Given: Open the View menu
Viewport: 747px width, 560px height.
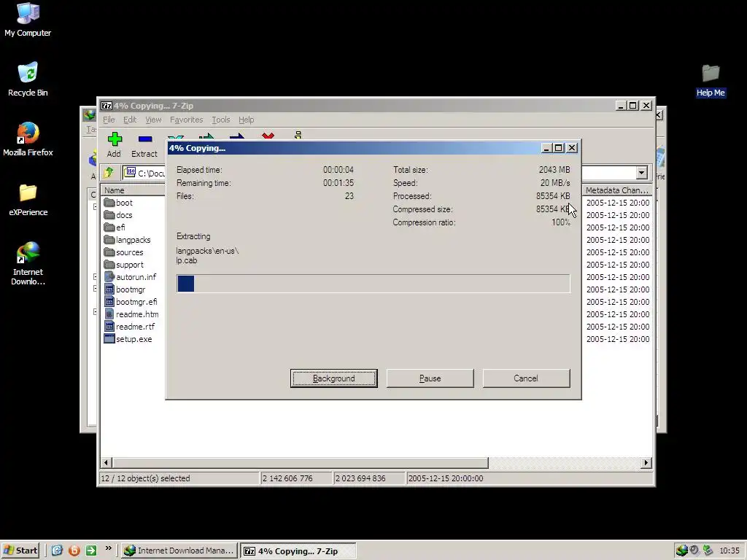Looking at the screenshot, I should pyautogui.click(x=153, y=120).
